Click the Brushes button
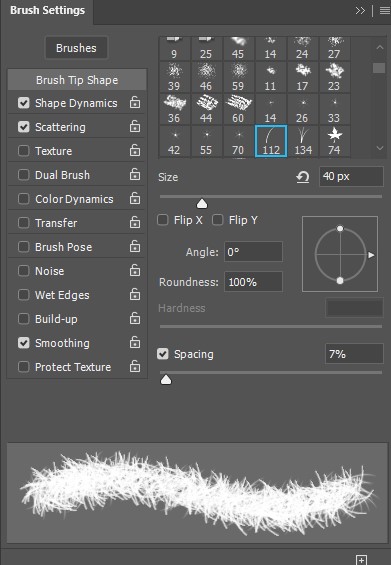 click(76, 48)
